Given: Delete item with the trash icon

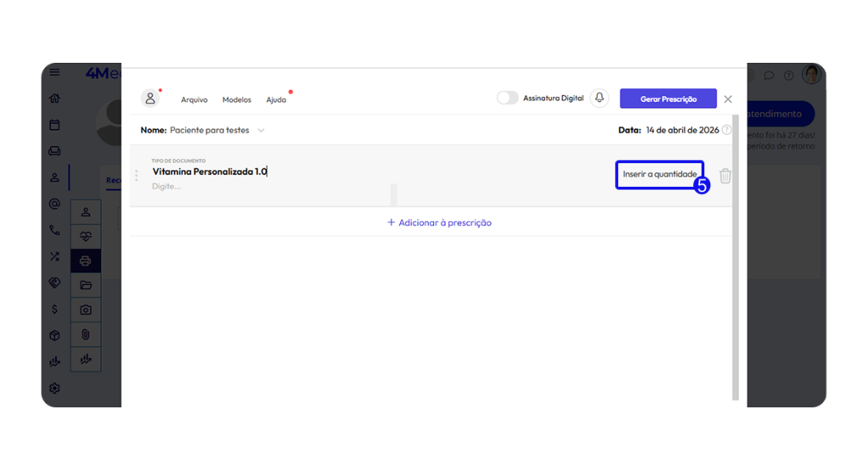Looking at the screenshot, I should [726, 176].
